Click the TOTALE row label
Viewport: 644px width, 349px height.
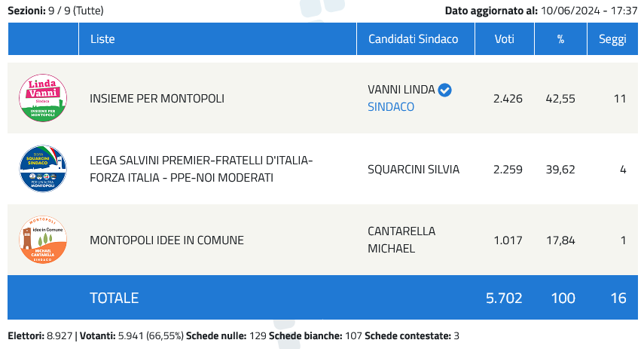pyautogui.click(x=114, y=298)
